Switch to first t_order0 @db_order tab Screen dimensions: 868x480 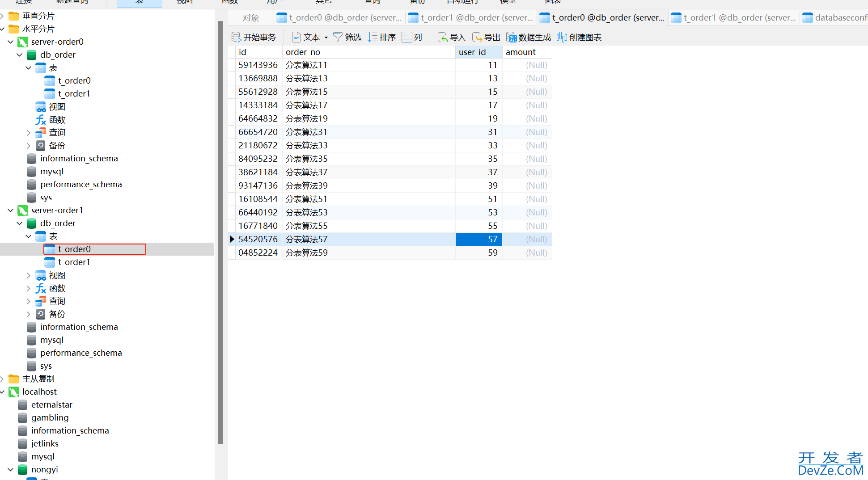[x=339, y=18]
